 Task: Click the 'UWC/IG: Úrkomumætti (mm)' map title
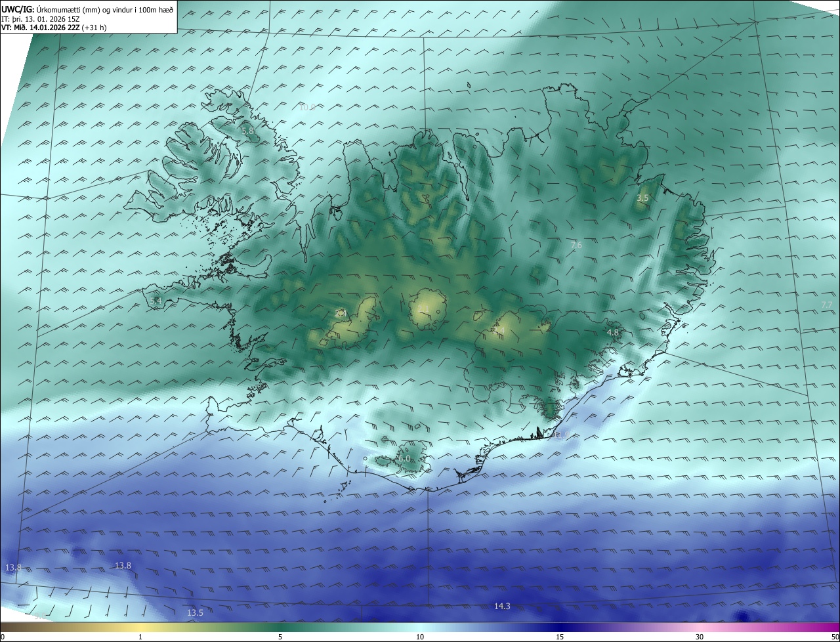pos(87,9)
